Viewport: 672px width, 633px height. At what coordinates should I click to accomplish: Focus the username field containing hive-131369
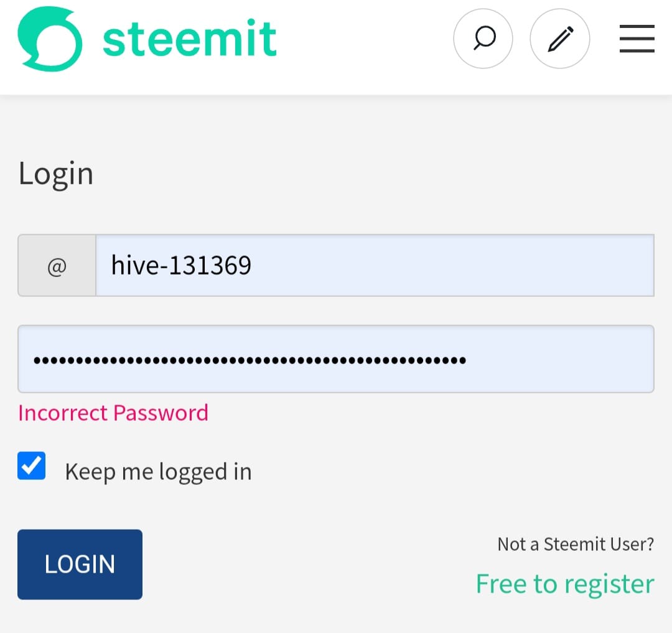click(x=374, y=266)
